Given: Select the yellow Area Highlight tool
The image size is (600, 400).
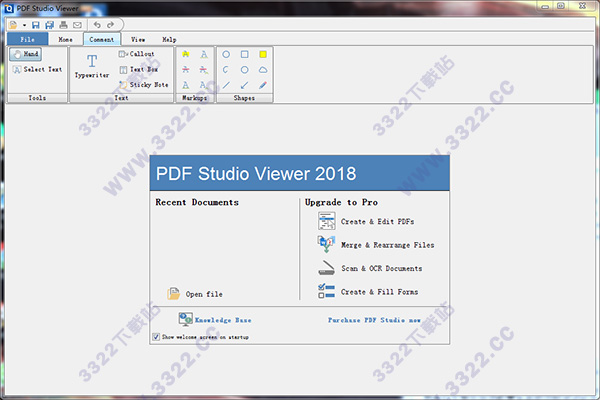Looking at the screenshot, I should click(263, 54).
